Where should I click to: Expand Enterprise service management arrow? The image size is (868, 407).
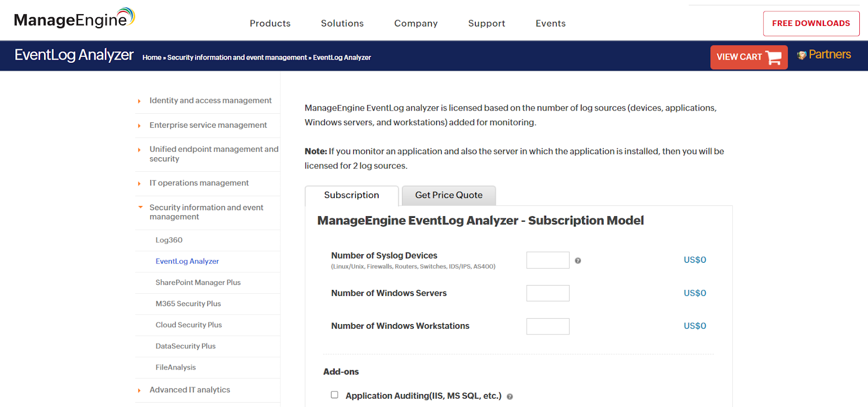point(139,126)
